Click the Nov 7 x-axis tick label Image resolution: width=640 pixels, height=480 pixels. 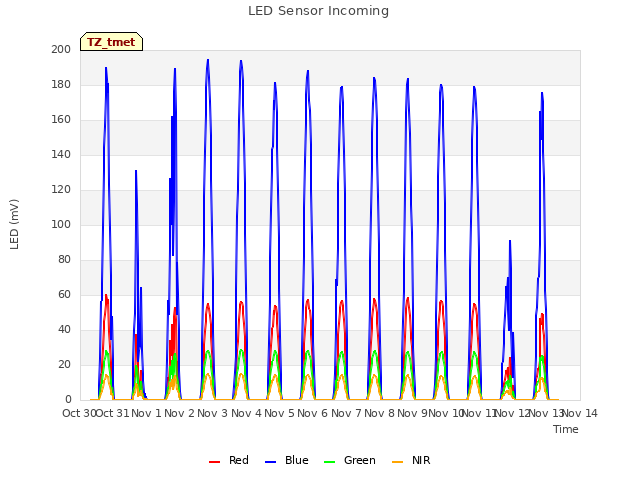tap(346, 413)
